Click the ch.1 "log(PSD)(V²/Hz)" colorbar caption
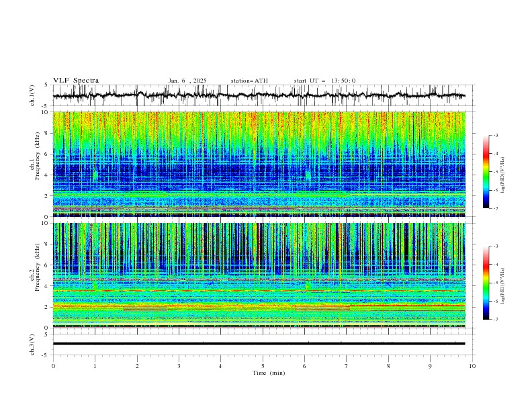Viewport: 532px width, 411px height. [x=503, y=175]
